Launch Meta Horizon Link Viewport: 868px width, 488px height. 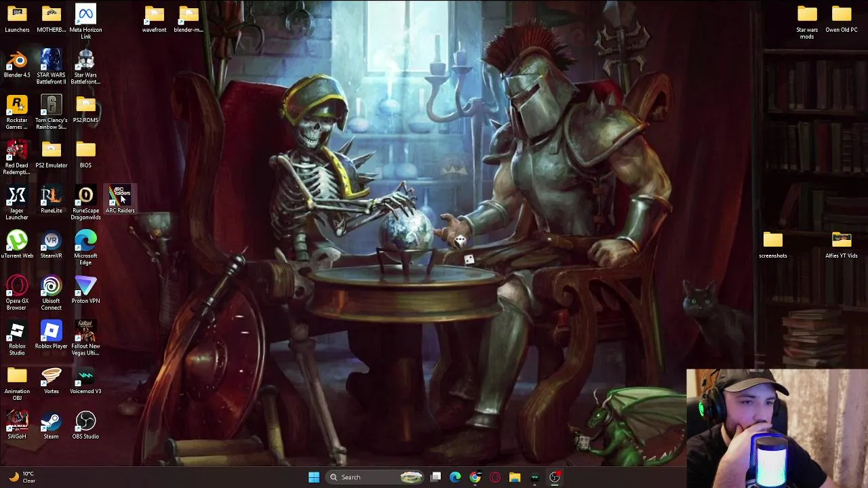pos(85,22)
